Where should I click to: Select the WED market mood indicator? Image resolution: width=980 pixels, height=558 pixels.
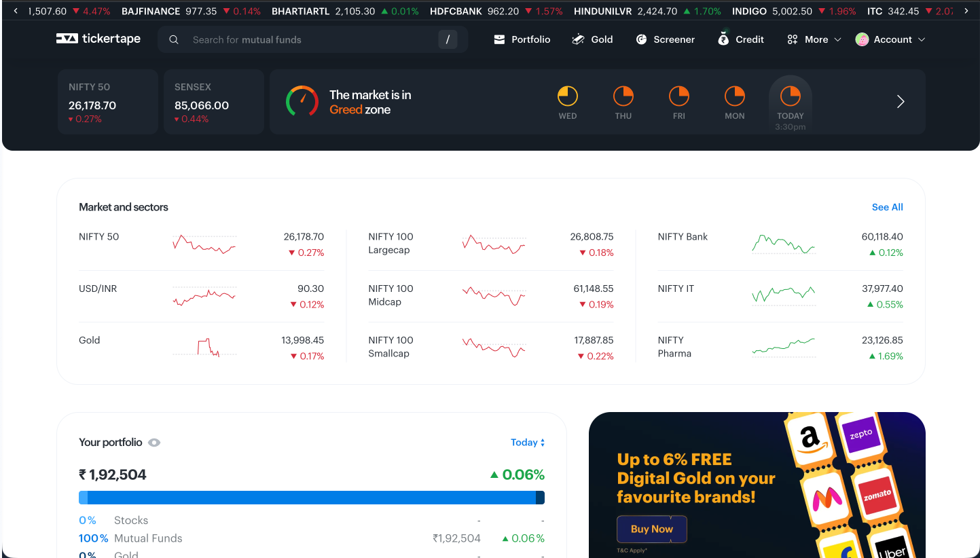click(x=567, y=101)
